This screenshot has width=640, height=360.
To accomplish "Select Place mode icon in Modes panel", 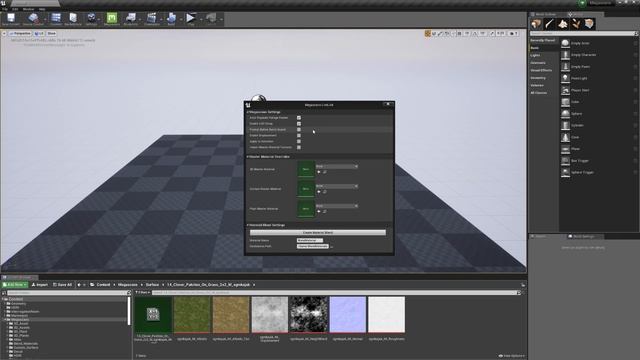I will [536, 24].
